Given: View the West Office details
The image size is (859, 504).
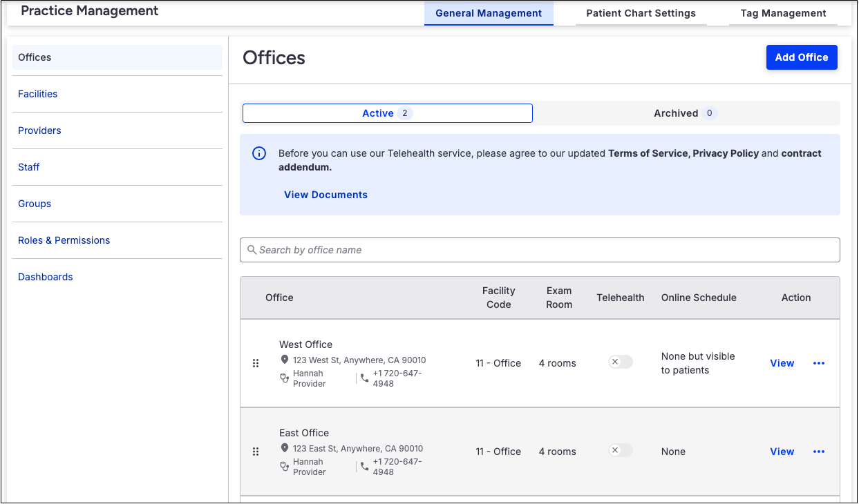Looking at the screenshot, I should pyautogui.click(x=782, y=363).
